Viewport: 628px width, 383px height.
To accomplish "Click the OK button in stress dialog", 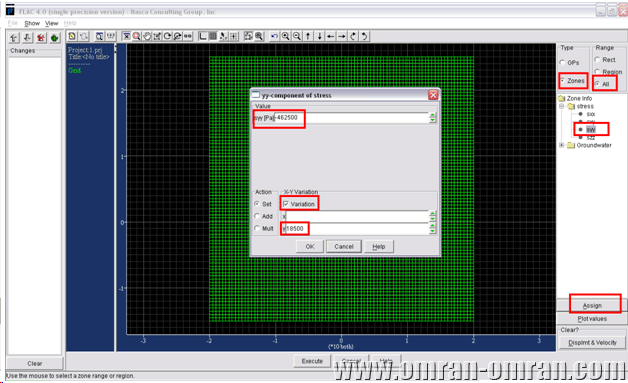I will [310, 246].
